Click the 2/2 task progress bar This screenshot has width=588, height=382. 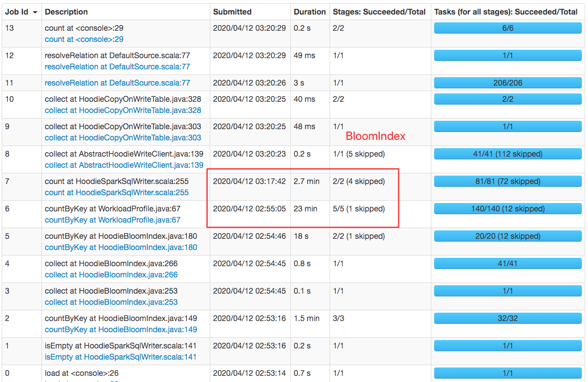(x=508, y=99)
